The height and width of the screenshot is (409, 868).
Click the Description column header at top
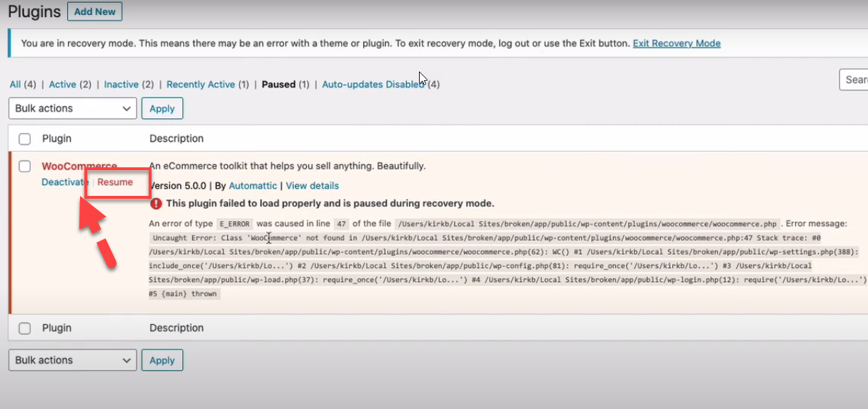(x=177, y=139)
